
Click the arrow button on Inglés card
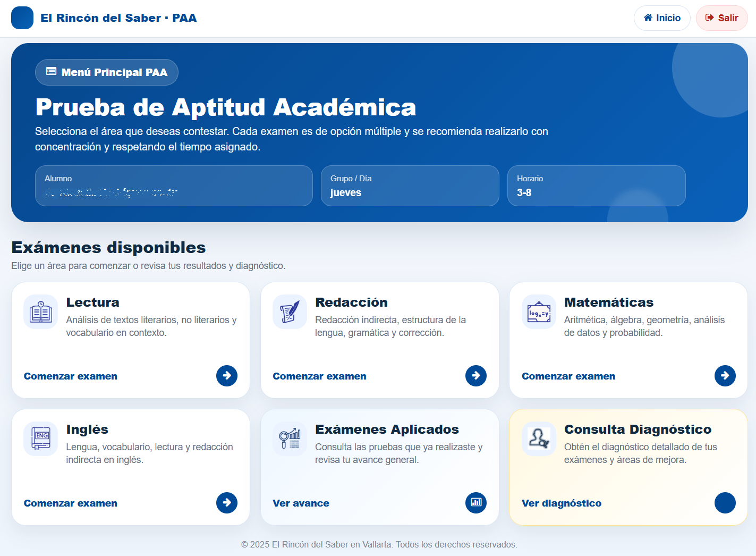pyautogui.click(x=227, y=503)
